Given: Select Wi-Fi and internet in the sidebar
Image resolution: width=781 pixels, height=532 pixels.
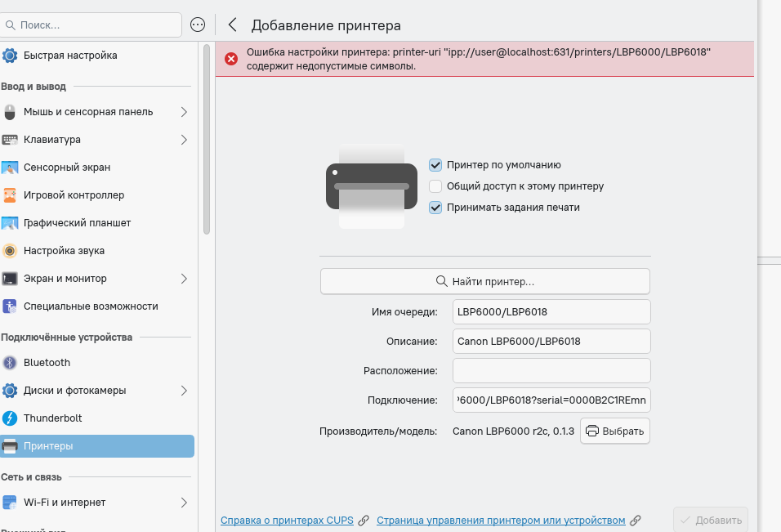Looking at the screenshot, I should pyautogui.click(x=65, y=503).
